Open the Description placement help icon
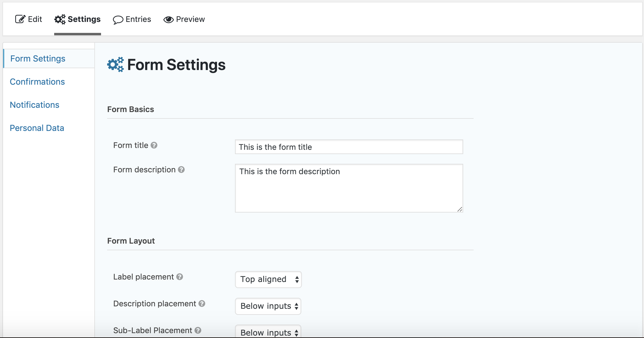The width and height of the screenshot is (644, 338). coord(202,304)
